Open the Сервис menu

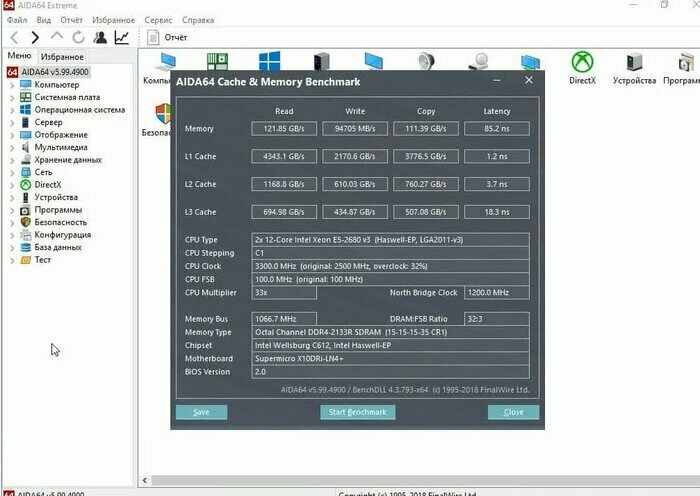158,20
